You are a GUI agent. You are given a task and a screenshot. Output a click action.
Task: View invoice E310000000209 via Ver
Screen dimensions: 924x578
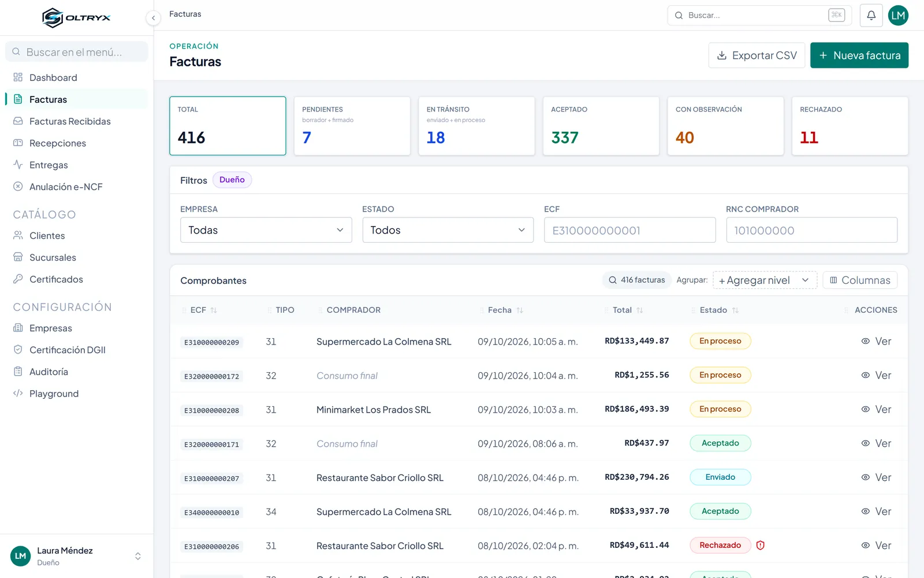point(876,342)
